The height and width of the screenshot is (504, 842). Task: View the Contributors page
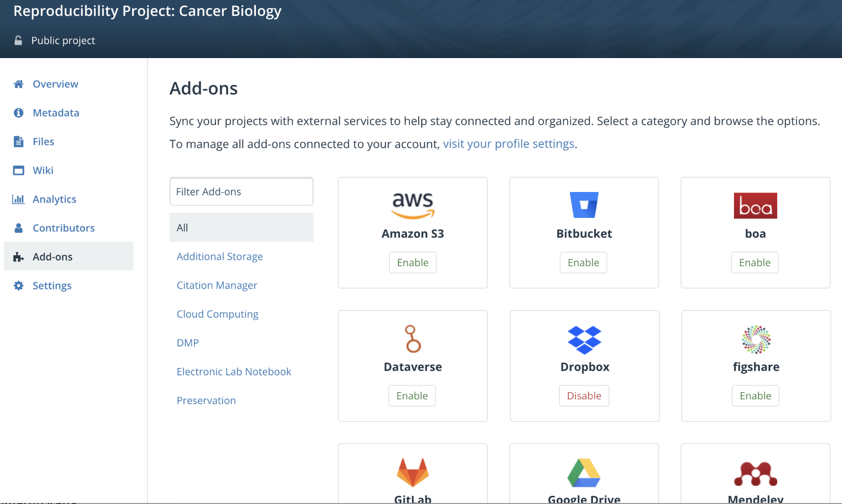[63, 228]
